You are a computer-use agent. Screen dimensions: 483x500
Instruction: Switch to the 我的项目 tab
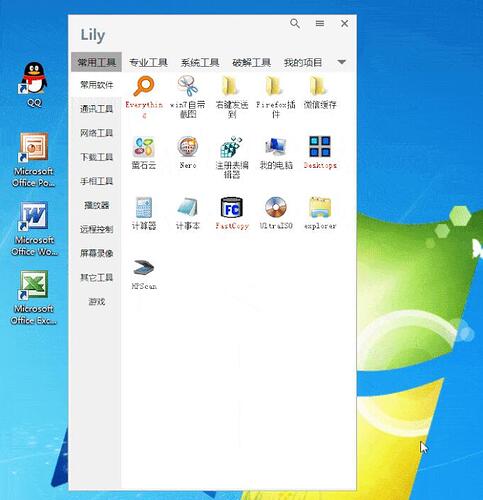click(x=303, y=62)
